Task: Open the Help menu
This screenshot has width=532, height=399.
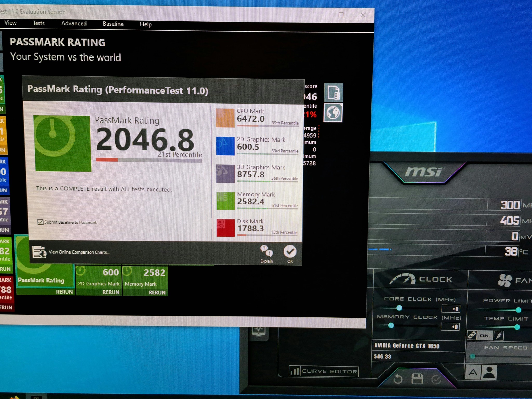Action: (x=145, y=24)
